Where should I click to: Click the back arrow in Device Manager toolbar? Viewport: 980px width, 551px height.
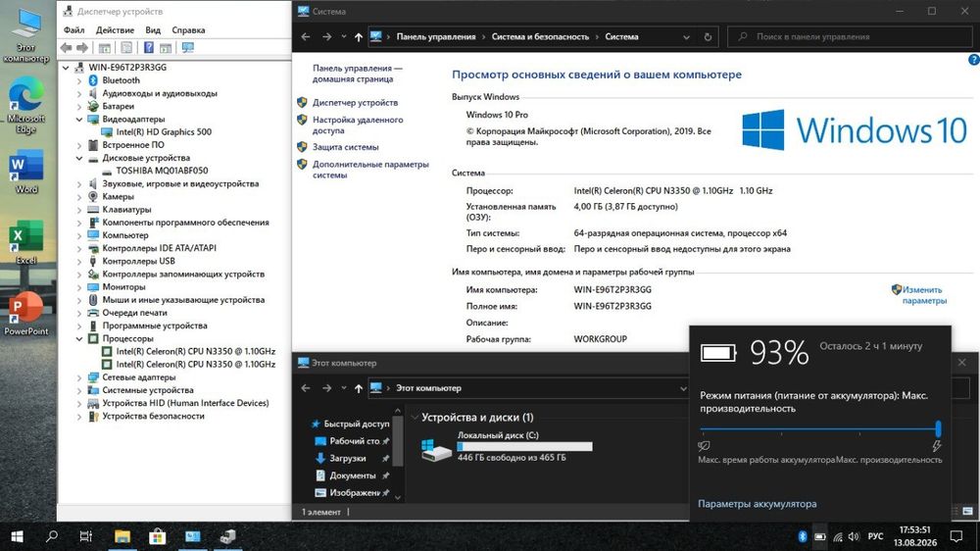point(67,47)
